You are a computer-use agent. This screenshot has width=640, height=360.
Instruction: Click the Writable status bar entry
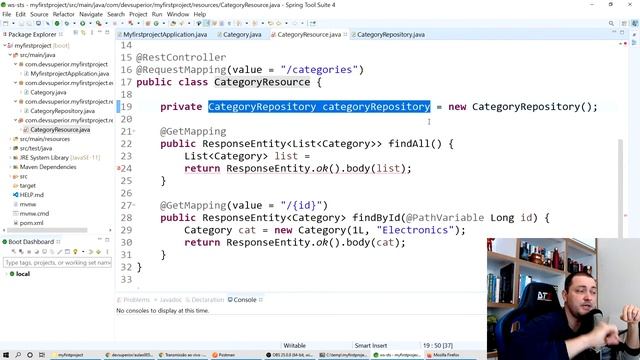[x=294, y=346]
